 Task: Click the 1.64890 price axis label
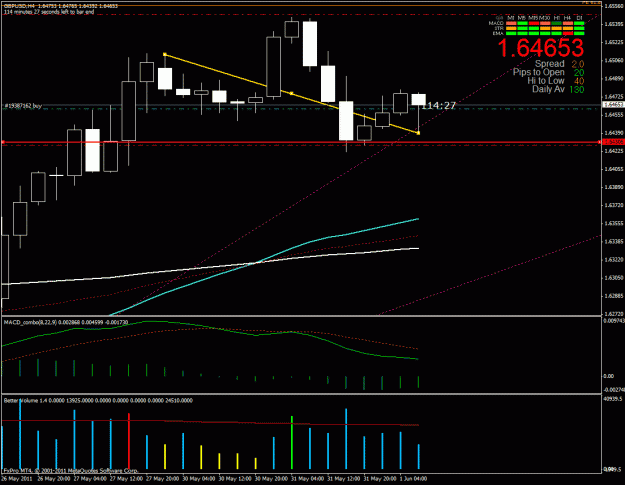pos(613,79)
